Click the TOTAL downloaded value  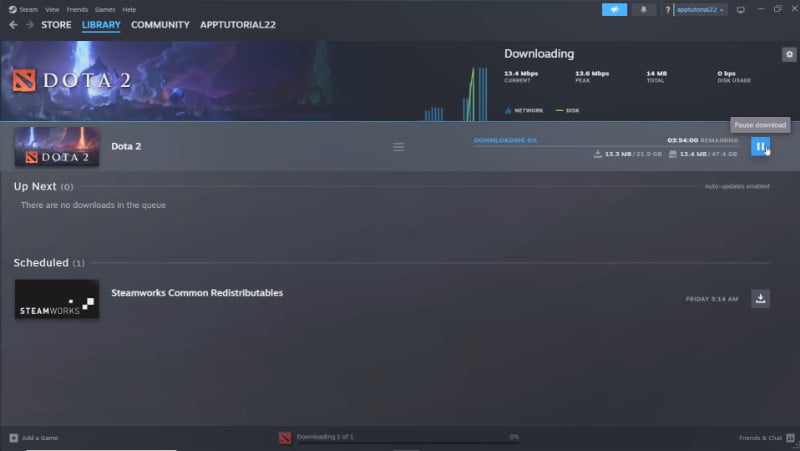point(657,73)
